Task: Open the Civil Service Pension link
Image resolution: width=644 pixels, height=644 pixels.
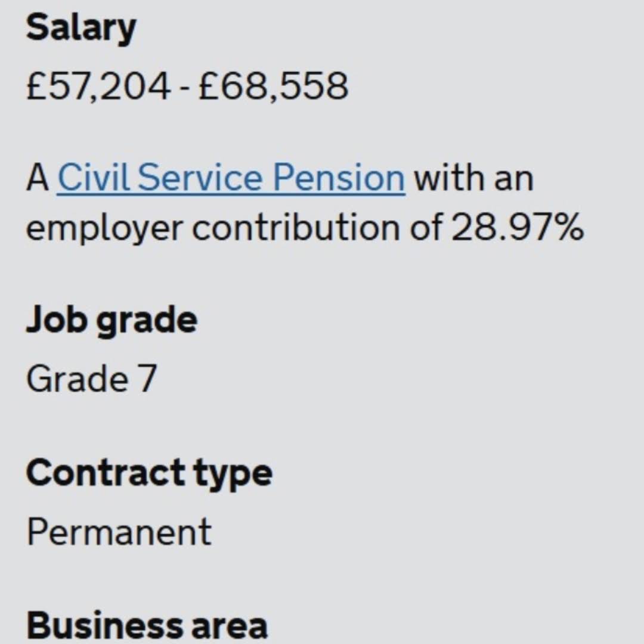Action: 231,178
